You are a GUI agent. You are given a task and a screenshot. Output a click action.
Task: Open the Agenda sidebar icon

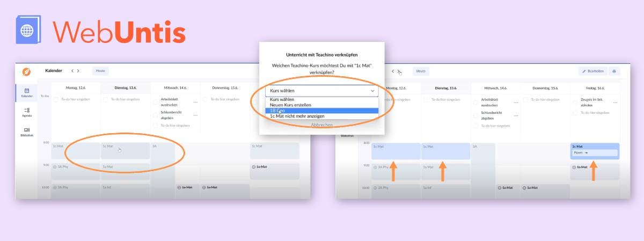coord(26,112)
